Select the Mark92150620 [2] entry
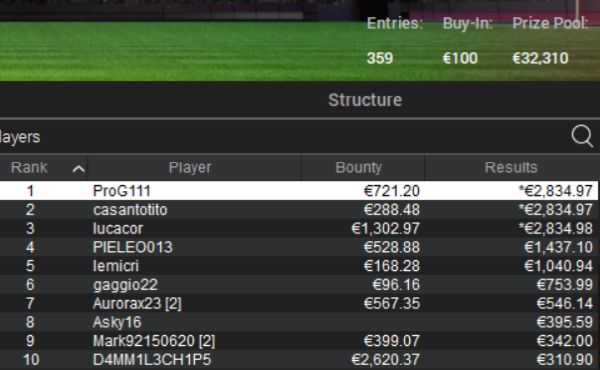 click(299, 341)
